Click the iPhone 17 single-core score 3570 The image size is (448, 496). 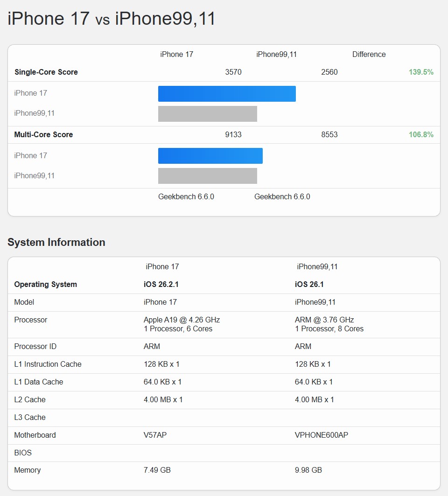(233, 72)
